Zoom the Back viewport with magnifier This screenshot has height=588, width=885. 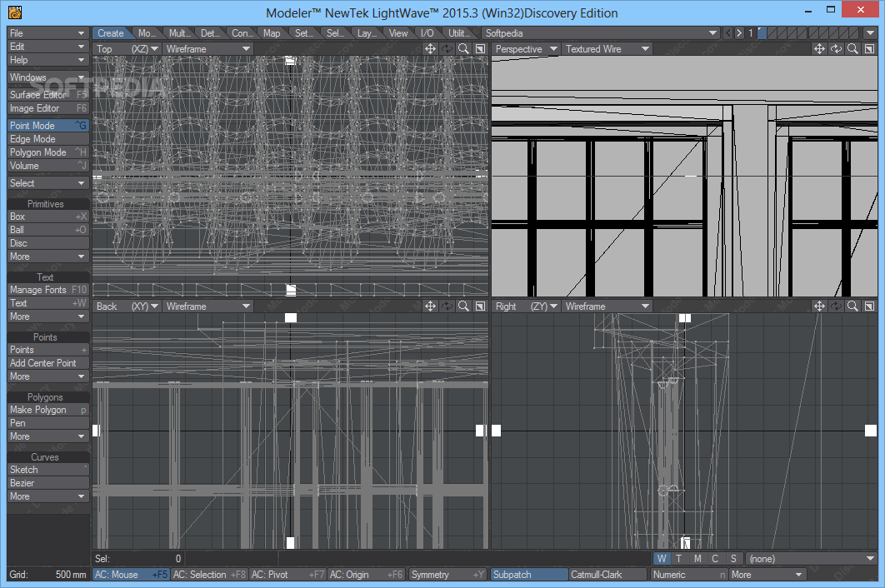pyautogui.click(x=463, y=306)
